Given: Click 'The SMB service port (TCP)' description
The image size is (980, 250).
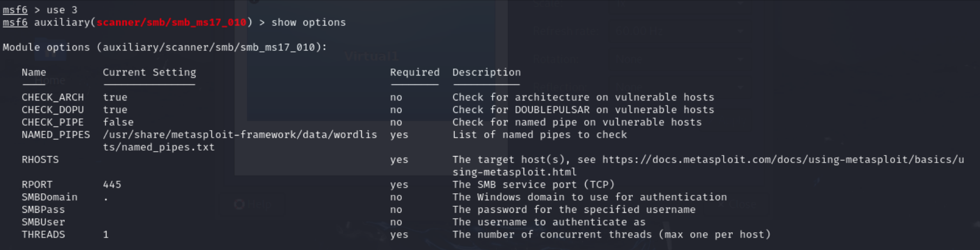Looking at the screenshot, I should pos(533,184).
